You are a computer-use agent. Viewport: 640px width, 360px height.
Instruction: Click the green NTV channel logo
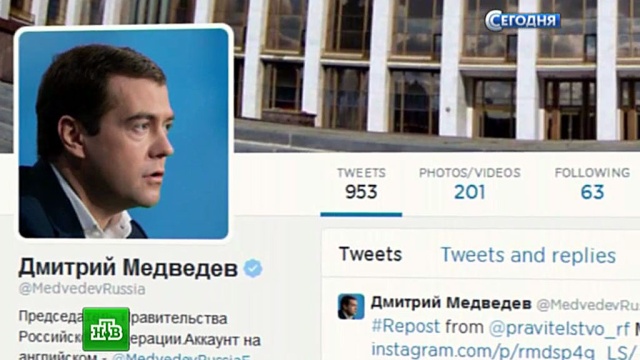(x=106, y=329)
